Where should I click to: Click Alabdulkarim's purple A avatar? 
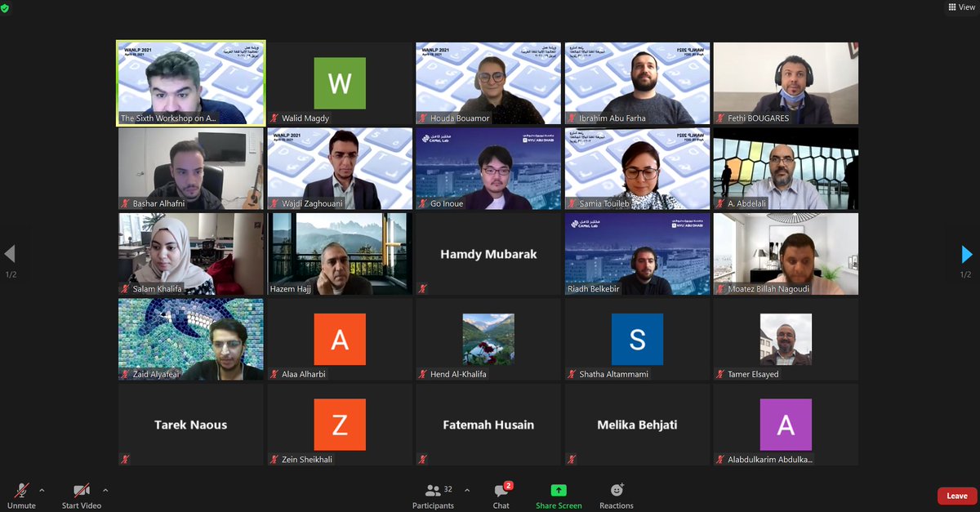[x=786, y=425]
